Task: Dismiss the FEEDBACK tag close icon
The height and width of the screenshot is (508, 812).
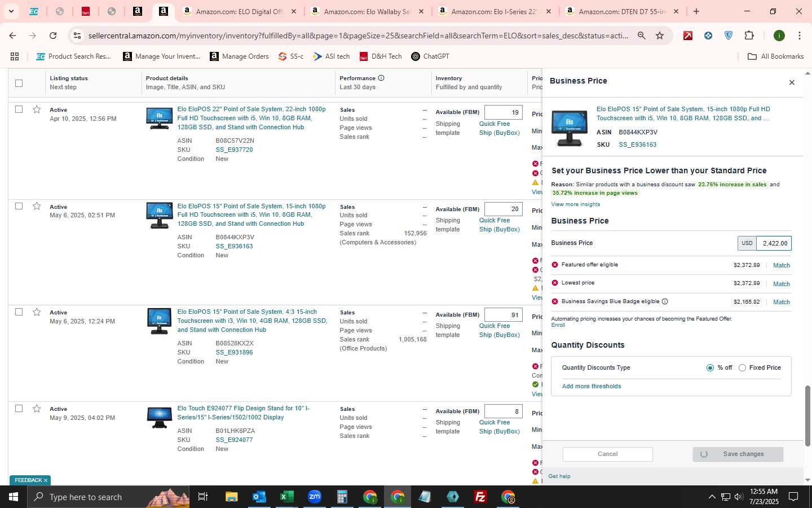Action: (x=46, y=480)
